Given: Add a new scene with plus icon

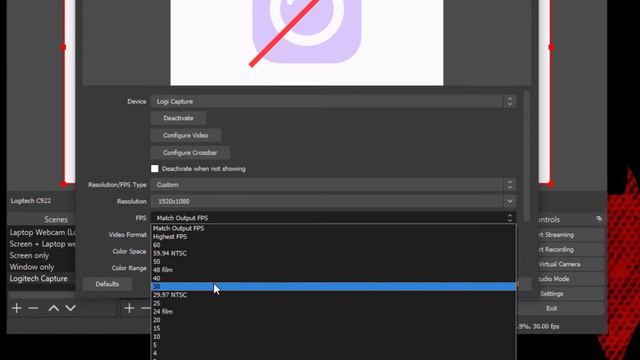Looking at the screenshot, I should [x=17, y=308].
